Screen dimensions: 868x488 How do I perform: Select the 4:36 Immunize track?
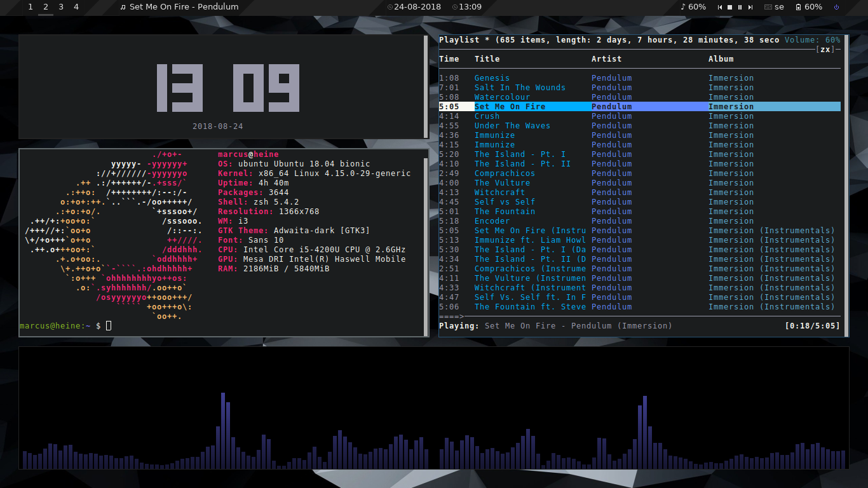point(639,135)
